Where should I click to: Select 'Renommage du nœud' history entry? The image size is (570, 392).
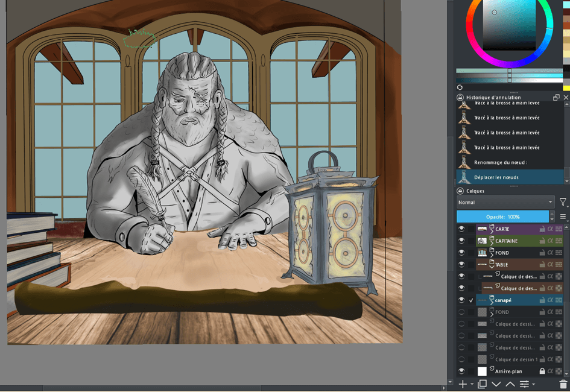(501, 162)
